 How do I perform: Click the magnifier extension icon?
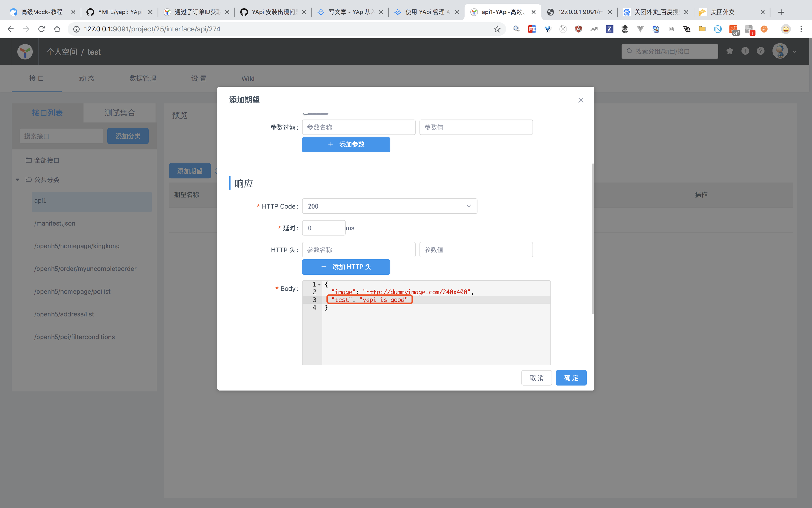[x=517, y=29]
